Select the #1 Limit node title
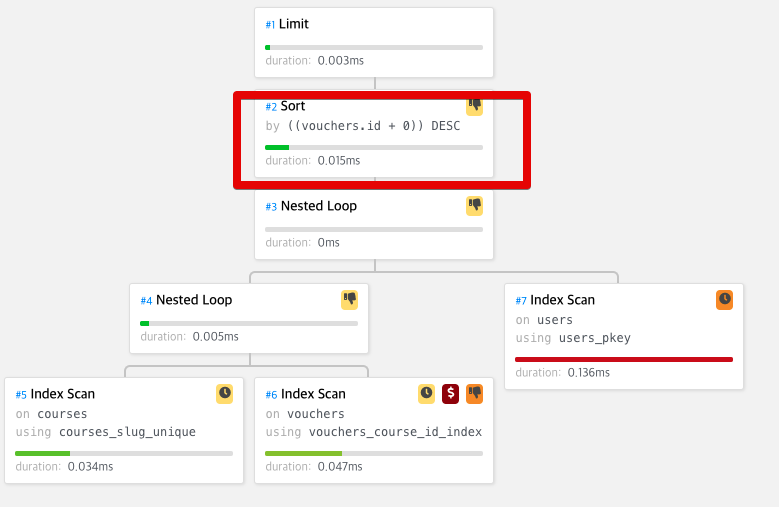The width and height of the screenshot is (779, 507). click(293, 24)
